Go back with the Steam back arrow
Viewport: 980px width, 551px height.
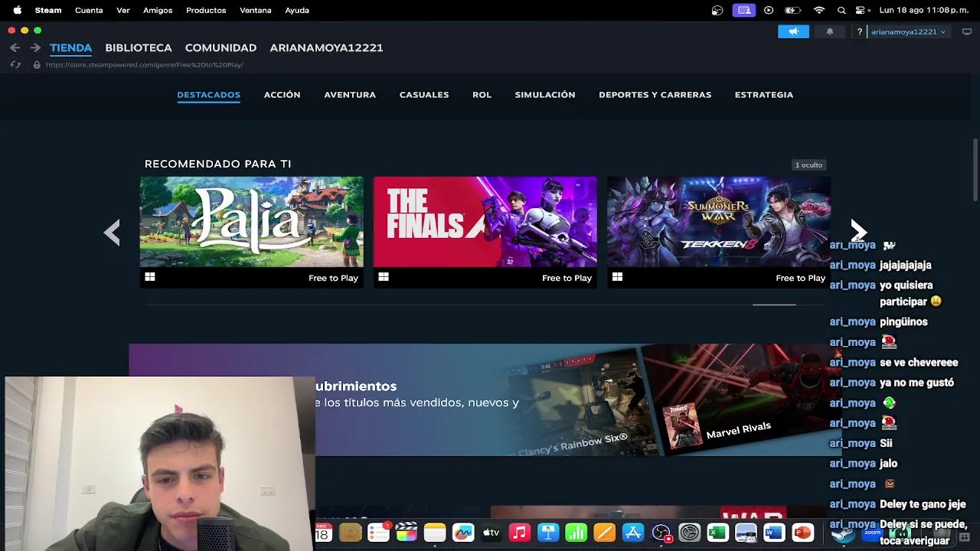click(15, 47)
